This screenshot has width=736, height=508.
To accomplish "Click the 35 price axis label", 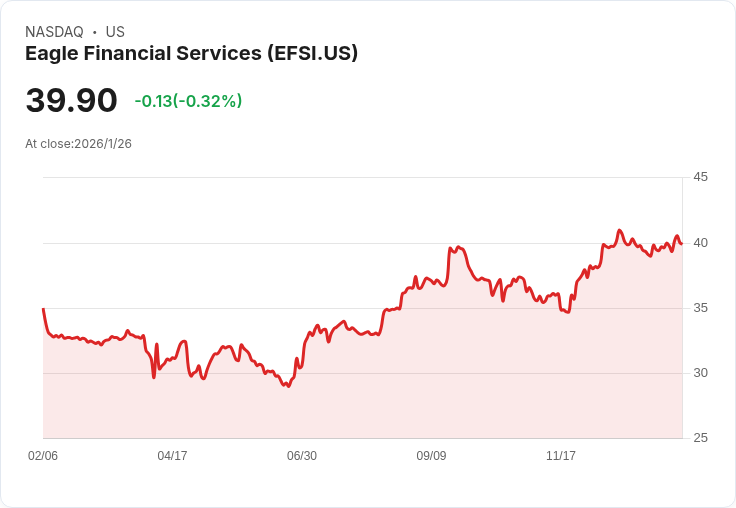I will tap(700, 307).
